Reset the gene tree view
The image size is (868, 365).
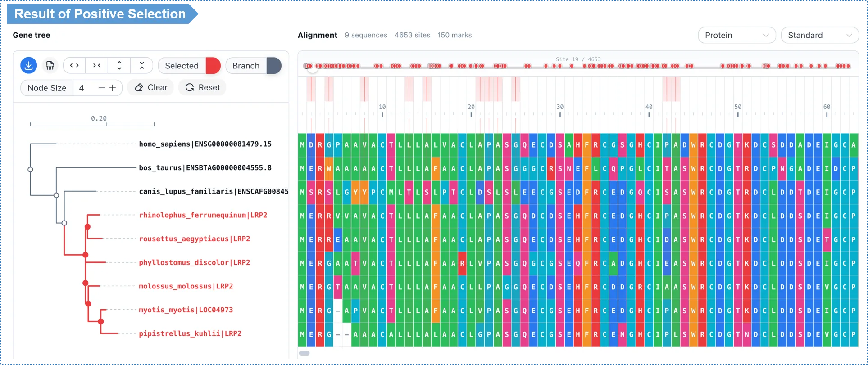(203, 87)
